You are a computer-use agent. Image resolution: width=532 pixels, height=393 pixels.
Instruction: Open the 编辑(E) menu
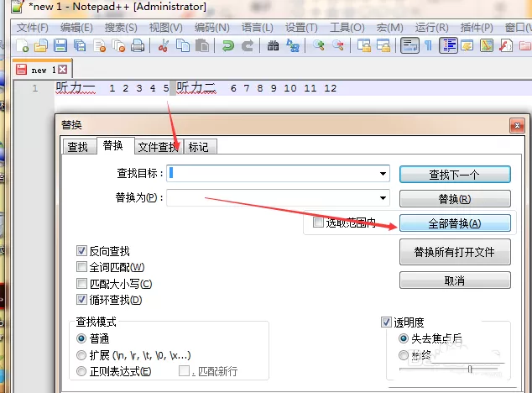click(76, 28)
